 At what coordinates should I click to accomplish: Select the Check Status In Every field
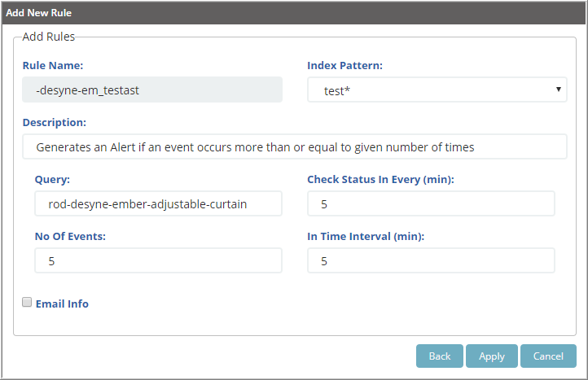(431, 203)
